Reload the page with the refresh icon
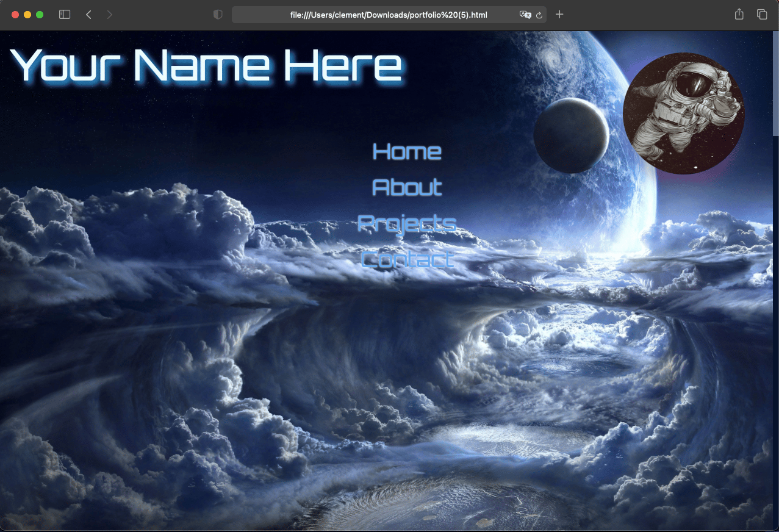This screenshot has height=532, width=779. pos(539,15)
